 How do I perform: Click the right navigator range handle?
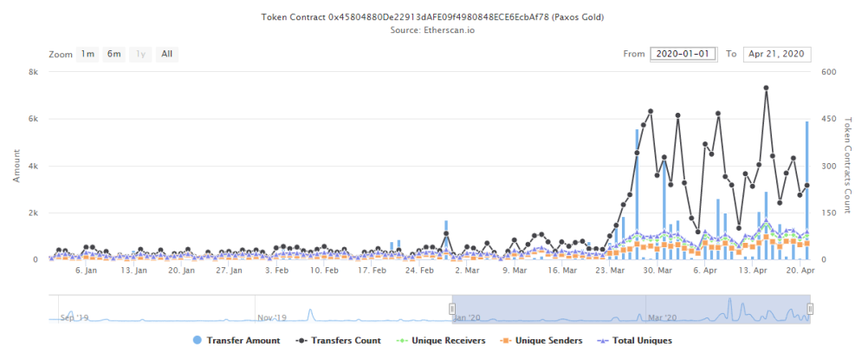[809, 308]
